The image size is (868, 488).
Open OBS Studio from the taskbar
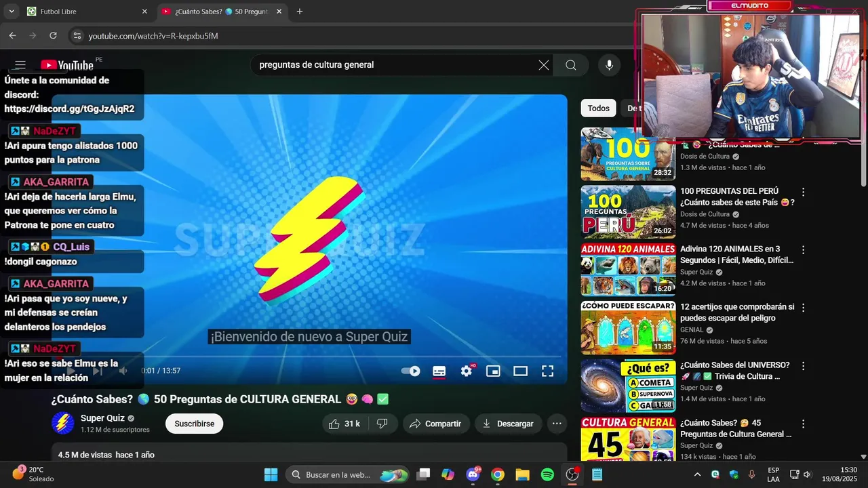572,474
